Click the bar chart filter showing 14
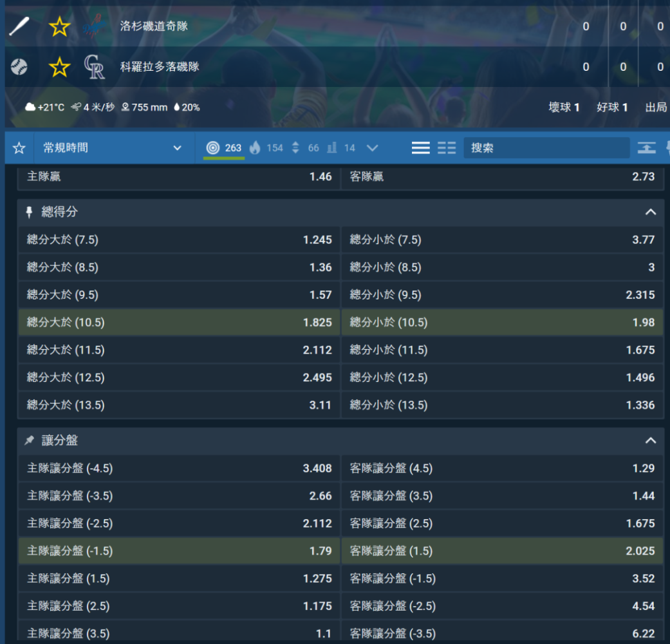 click(x=341, y=148)
